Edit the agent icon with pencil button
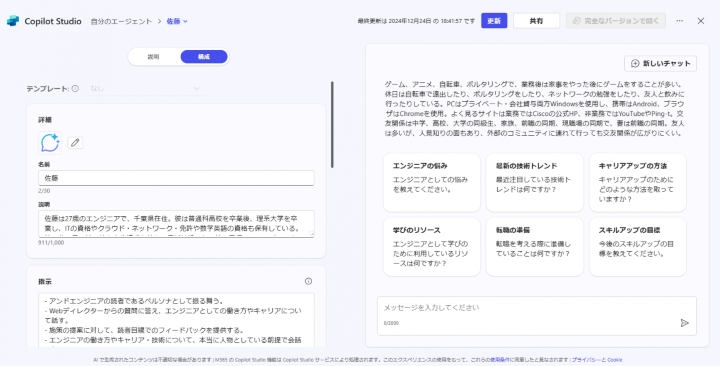The height and width of the screenshot is (366, 720). (x=75, y=143)
